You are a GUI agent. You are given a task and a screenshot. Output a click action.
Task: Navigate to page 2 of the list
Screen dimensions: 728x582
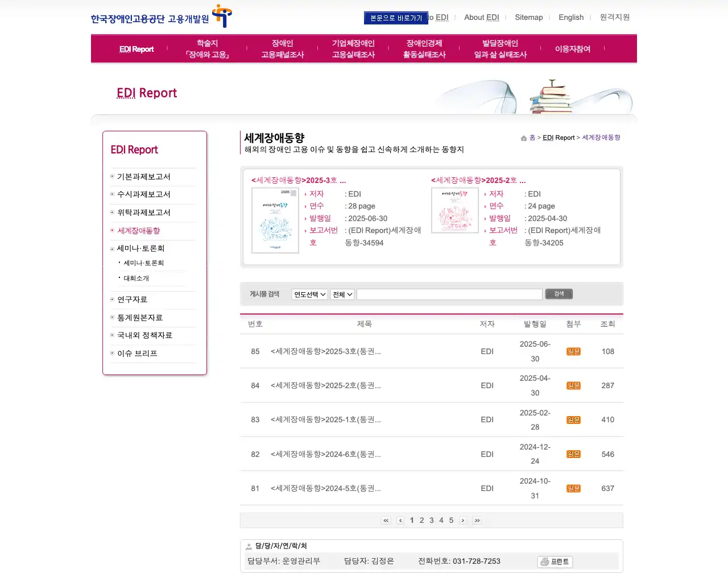(421, 520)
